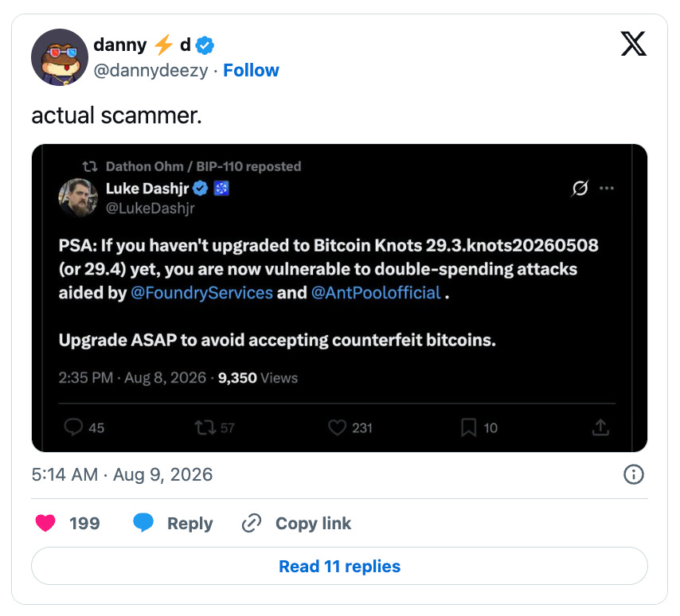Click Luke Dashjr's profile photo

pyautogui.click(x=78, y=197)
